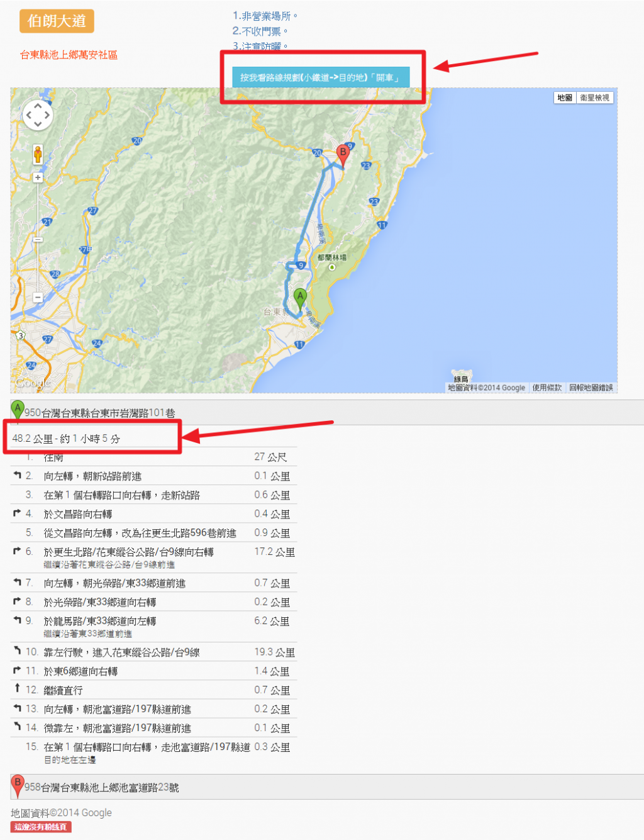Click the left-turn arrow icon of step 9
The image size is (644, 840).
[17, 620]
